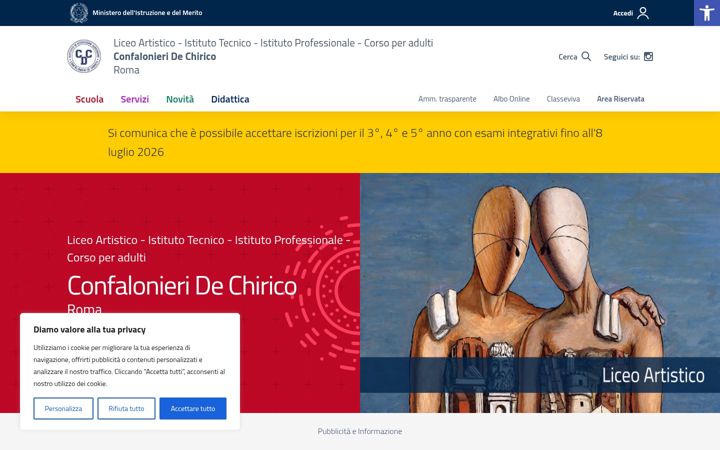
Task: Click the Cerca search label
Action: (568, 57)
